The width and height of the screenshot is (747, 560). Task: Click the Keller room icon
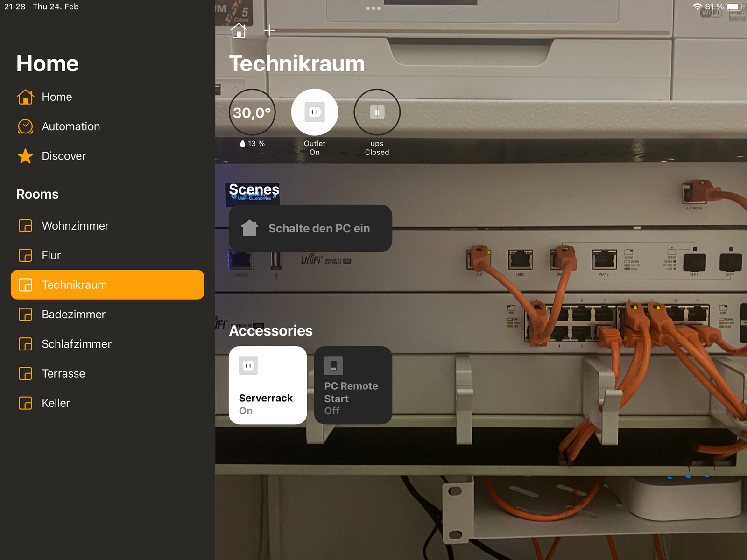coord(25,403)
